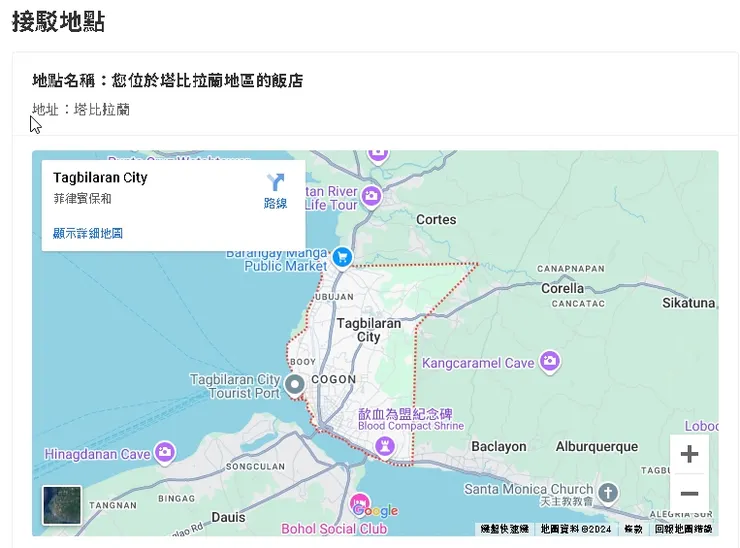The height and width of the screenshot is (548, 740).
Task: Click the Tagbilaran City title in info card
Action: [x=100, y=177]
